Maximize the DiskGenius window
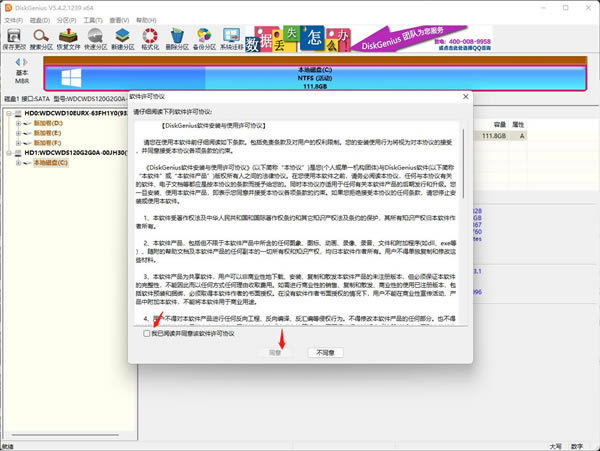This screenshot has height=451, width=600. (566, 8)
